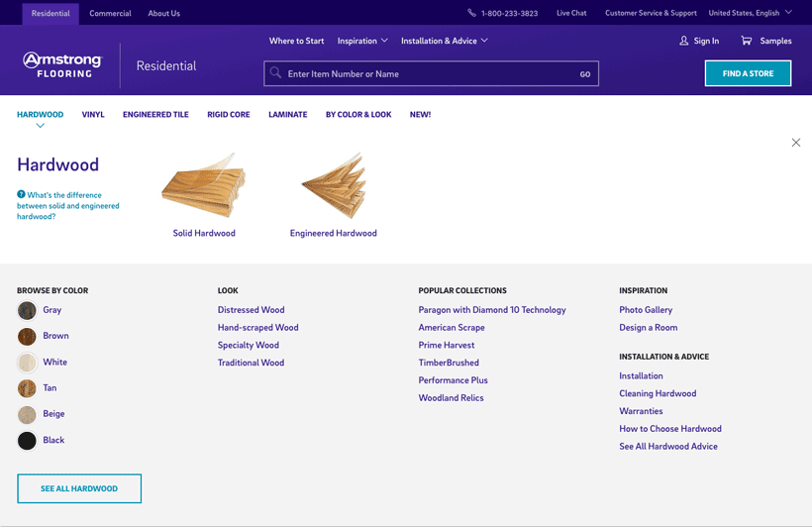812x527 pixels.
Task: Open the Vinyl category menu
Action: pos(93,114)
